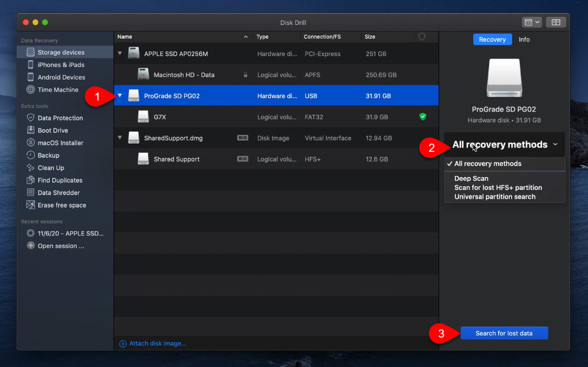Choose All recovery methods menu entry
Image resolution: width=588 pixels, height=367 pixels.
(504, 163)
